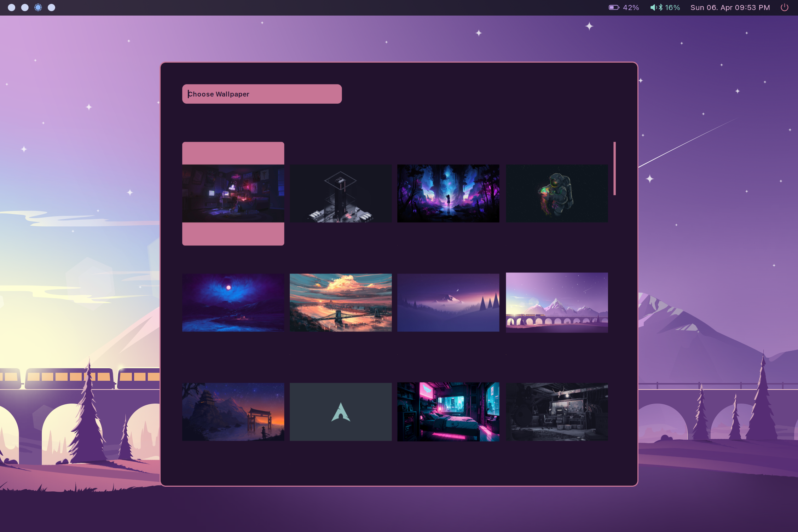
Task: Click the wallpaper picker scrollbar handle
Action: click(x=614, y=168)
